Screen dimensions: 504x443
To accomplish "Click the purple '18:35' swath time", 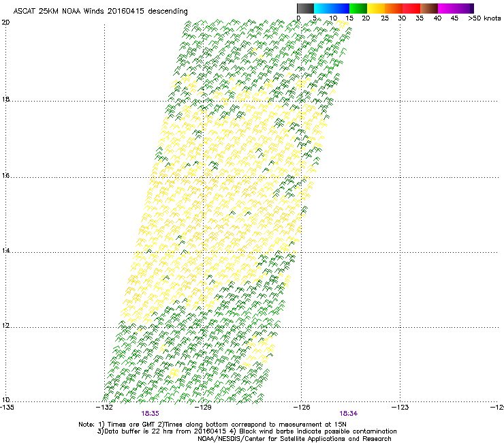I will click(150, 414).
